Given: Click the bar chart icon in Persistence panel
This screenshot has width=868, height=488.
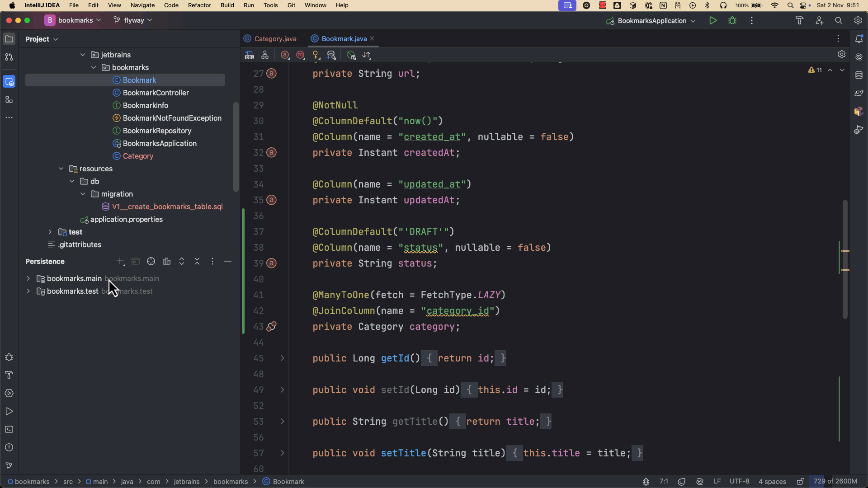Looking at the screenshot, I should coord(166,261).
